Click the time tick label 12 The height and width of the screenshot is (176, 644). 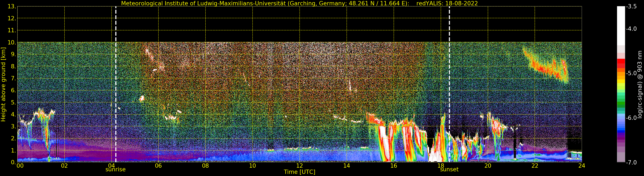[x=300, y=166]
